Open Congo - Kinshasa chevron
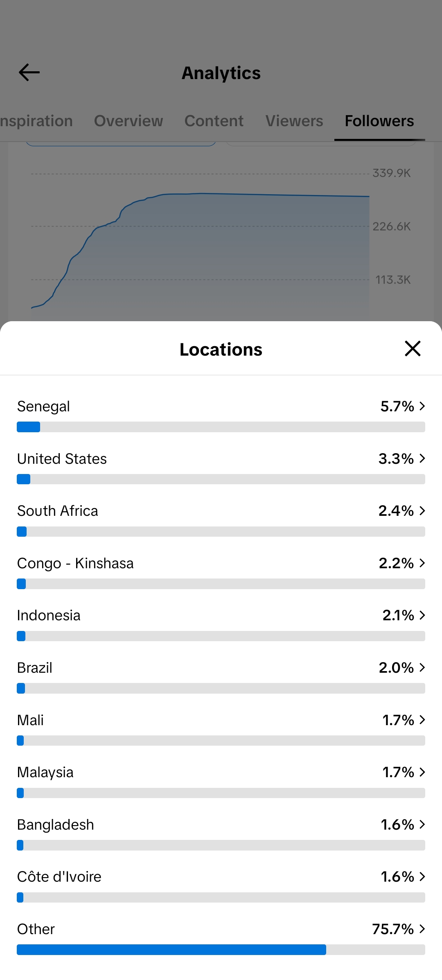This screenshot has width=442, height=980. [422, 563]
